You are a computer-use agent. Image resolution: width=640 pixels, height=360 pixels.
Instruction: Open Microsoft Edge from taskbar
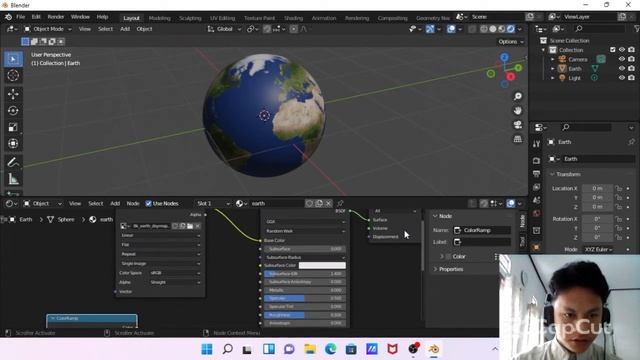coord(330,349)
